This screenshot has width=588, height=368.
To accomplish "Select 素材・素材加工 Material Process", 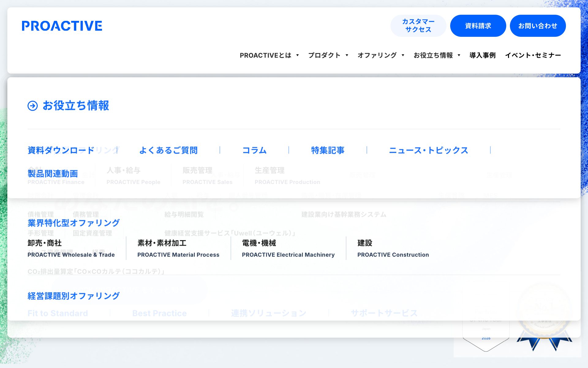I will tap(178, 249).
